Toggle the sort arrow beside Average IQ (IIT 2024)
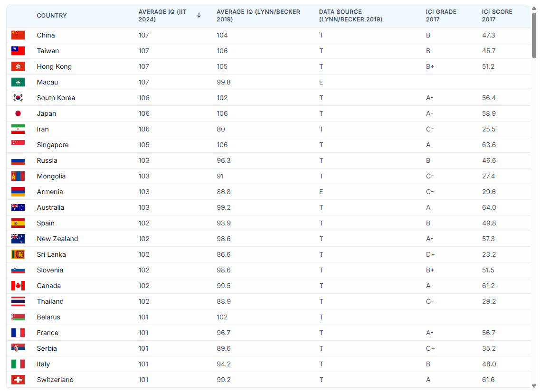 coord(199,16)
